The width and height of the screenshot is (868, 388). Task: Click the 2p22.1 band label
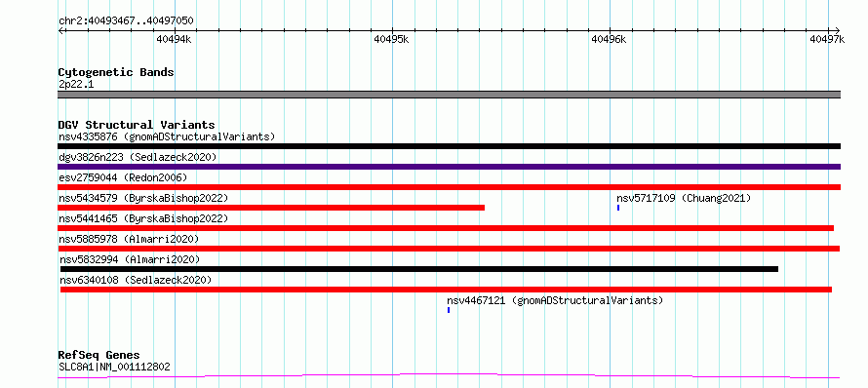pyautogui.click(x=76, y=84)
